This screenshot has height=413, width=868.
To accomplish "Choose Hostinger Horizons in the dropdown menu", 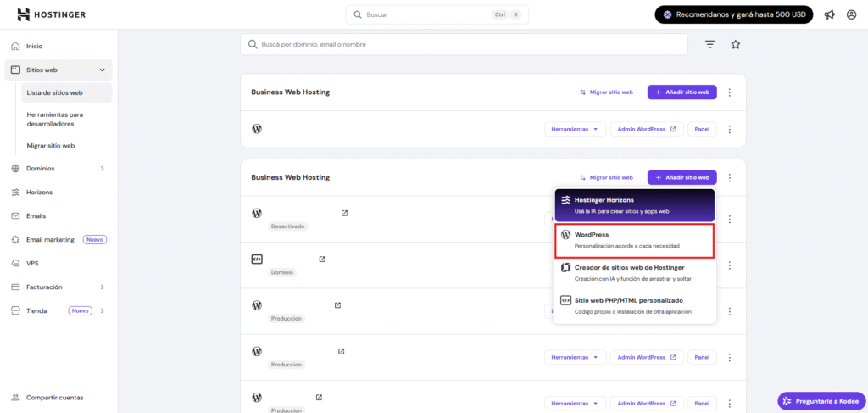I will pyautogui.click(x=634, y=204).
